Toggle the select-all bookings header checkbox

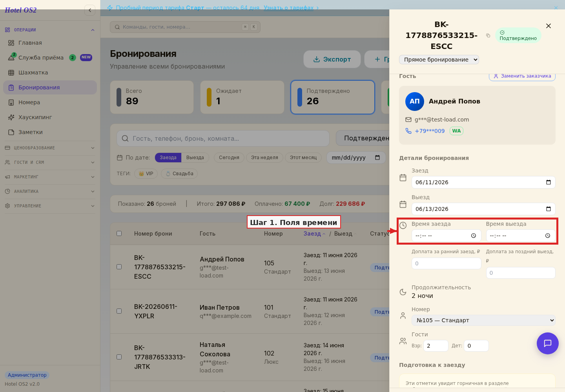[119, 233]
